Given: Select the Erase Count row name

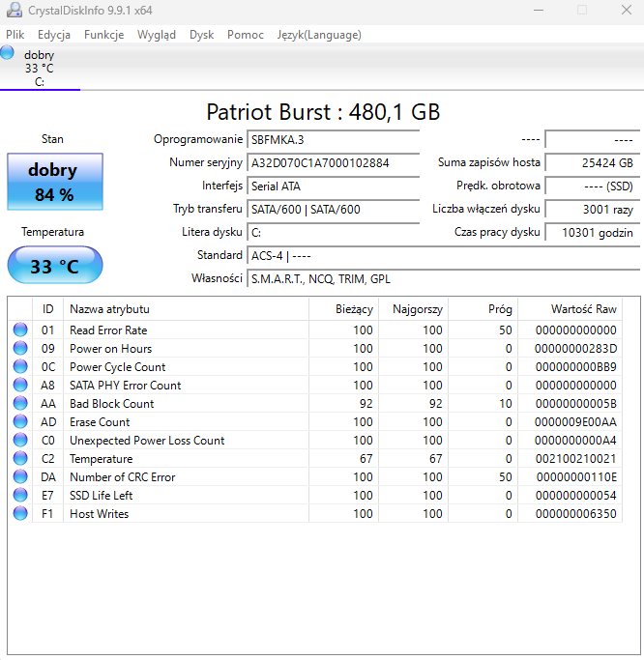Looking at the screenshot, I should tap(100, 421).
